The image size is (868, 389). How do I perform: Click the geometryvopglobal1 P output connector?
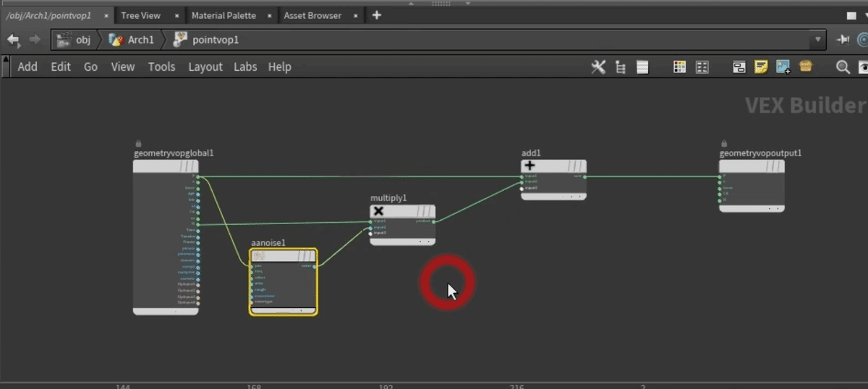click(197, 176)
